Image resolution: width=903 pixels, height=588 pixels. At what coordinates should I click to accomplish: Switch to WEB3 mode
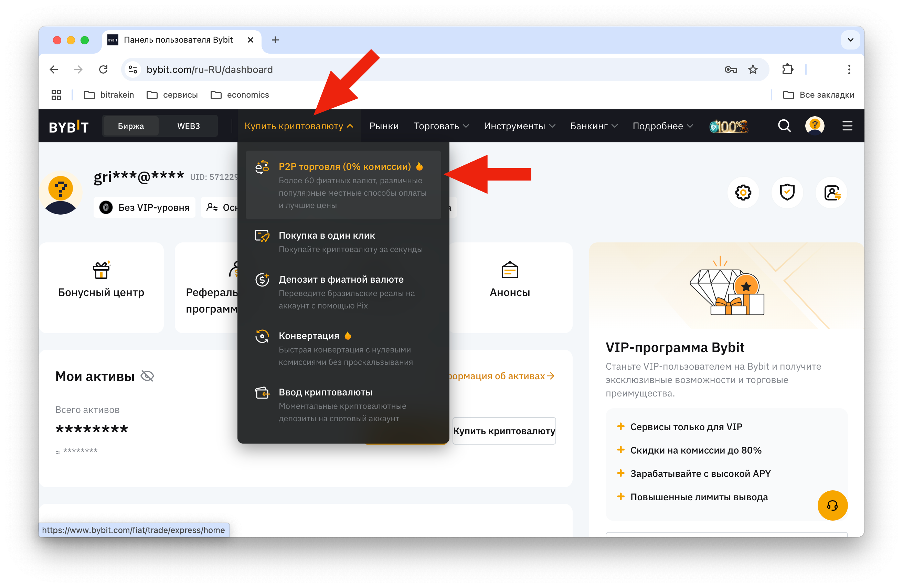click(x=189, y=126)
